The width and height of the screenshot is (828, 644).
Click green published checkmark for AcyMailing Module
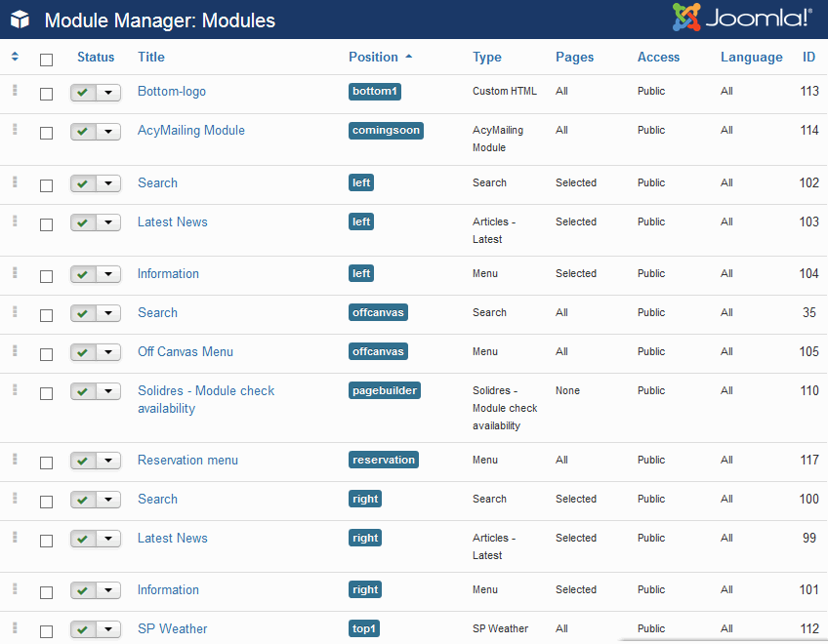tap(83, 131)
